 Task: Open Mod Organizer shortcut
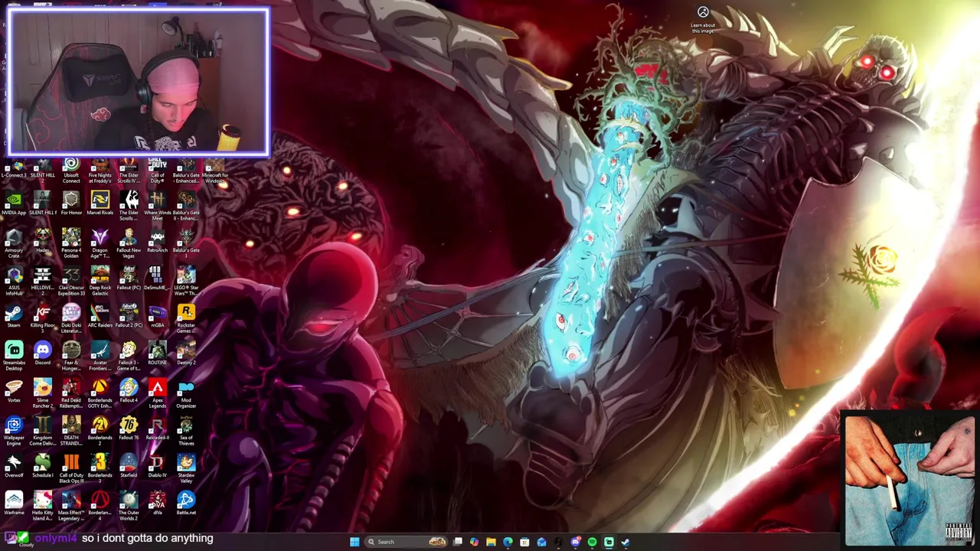click(186, 394)
